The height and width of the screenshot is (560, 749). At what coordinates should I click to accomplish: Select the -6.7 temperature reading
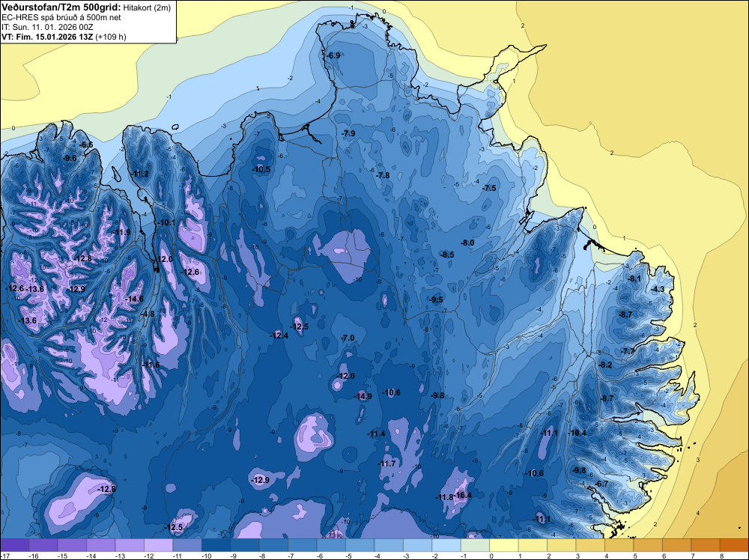[x=602, y=484]
